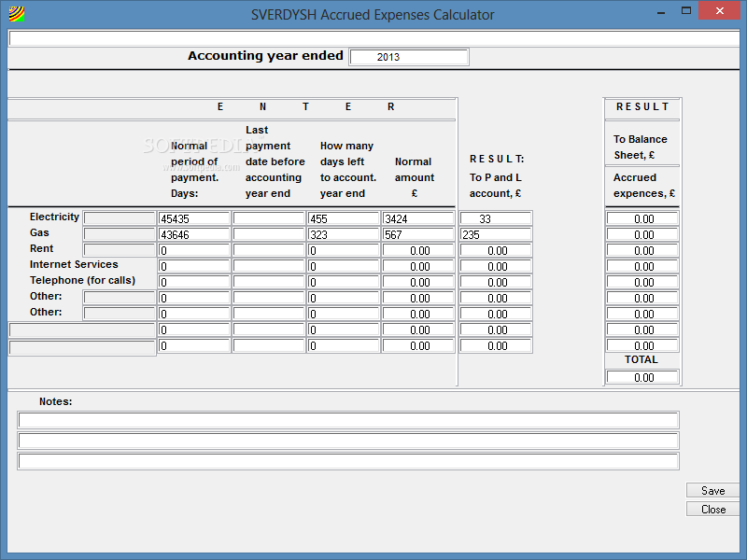
Task: Click the Electricity row label
Action: pos(54,217)
